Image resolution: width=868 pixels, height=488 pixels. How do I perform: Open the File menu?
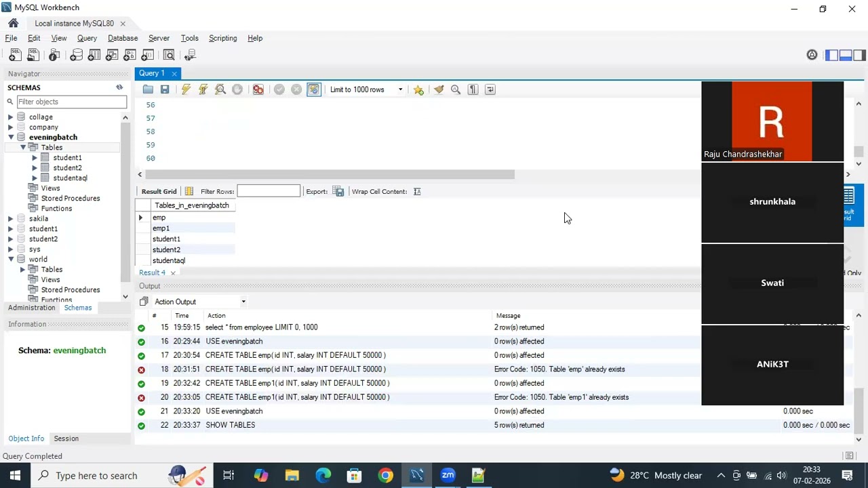(x=11, y=38)
